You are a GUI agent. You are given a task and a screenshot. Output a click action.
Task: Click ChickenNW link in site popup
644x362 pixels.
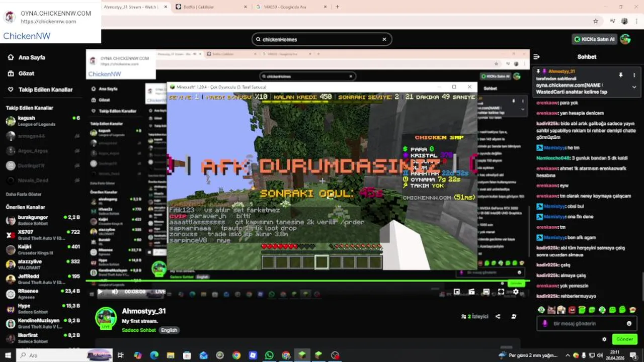[26, 36]
